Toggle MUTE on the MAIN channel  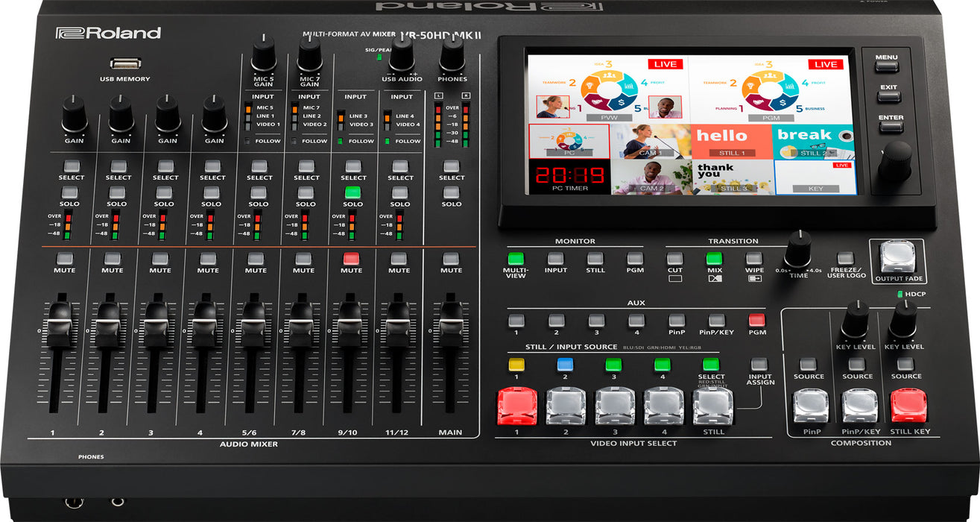point(451,259)
